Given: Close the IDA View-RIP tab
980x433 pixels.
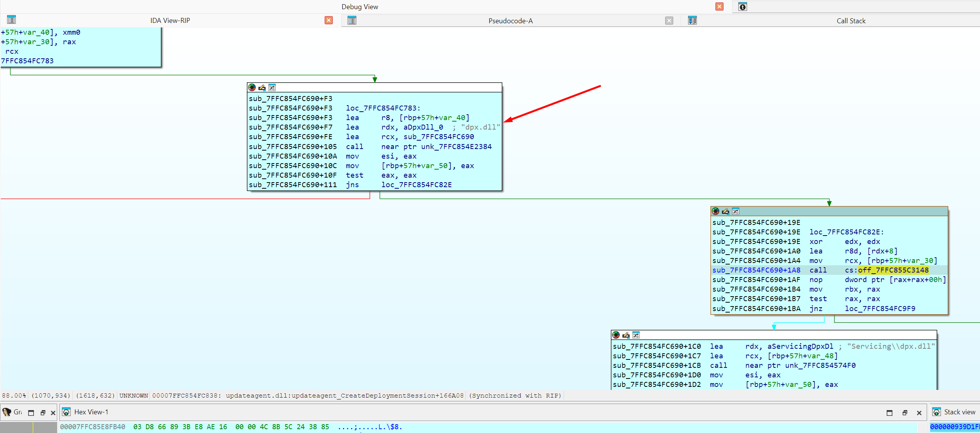Looking at the screenshot, I should tap(329, 20).
